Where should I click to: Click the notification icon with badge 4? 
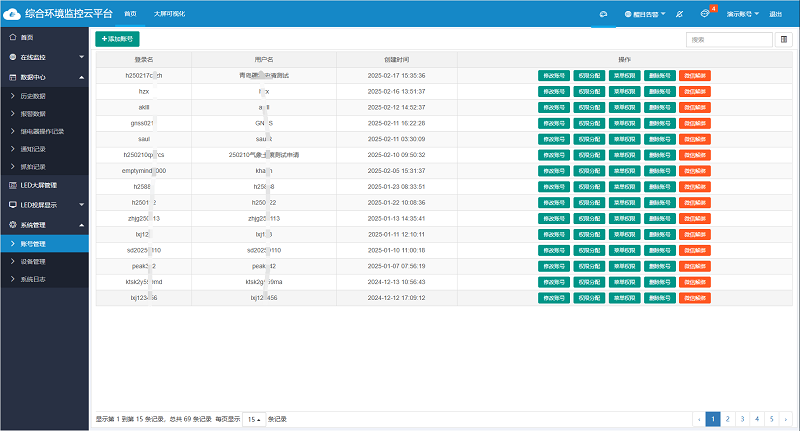706,14
